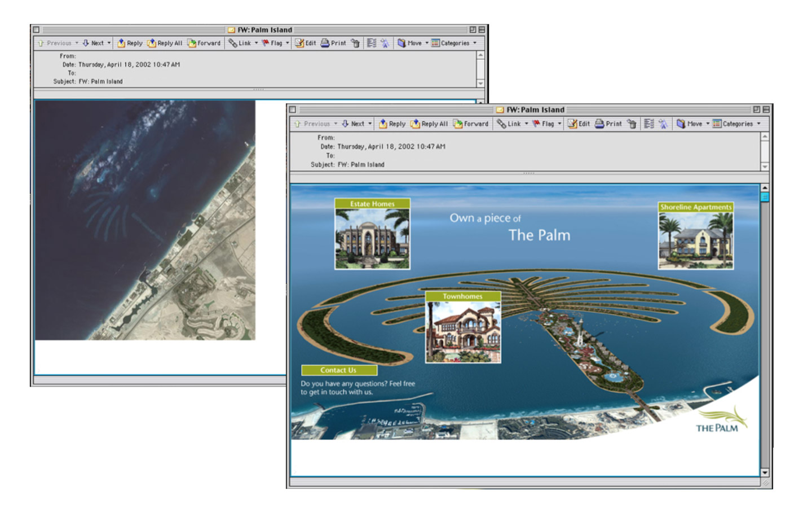Click Reply All in the front window toolbar
The image size is (812, 508).
tap(429, 124)
